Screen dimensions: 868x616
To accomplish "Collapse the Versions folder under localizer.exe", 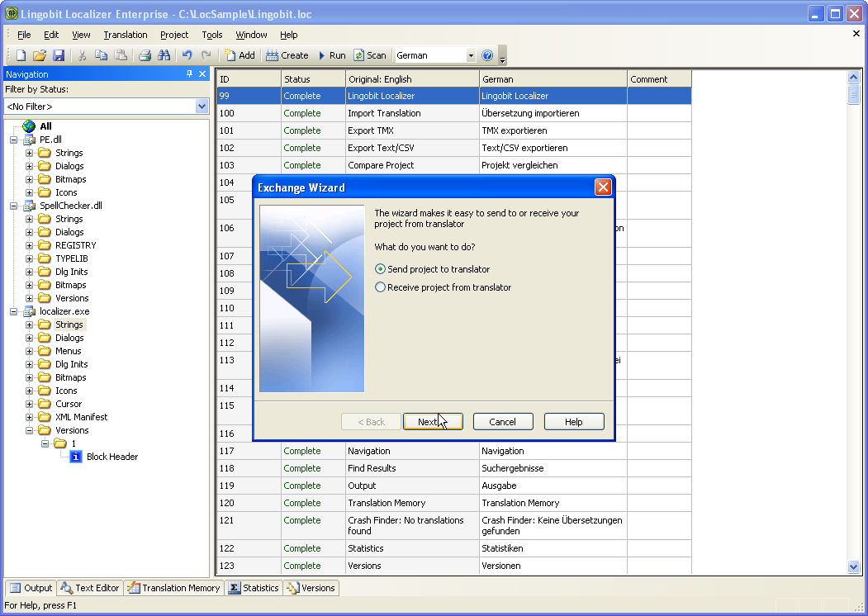I will [x=30, y=430].
